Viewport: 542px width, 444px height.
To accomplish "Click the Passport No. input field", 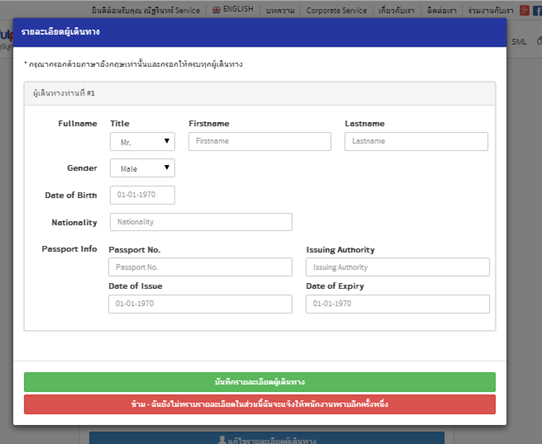I will [x=200, y=267].
